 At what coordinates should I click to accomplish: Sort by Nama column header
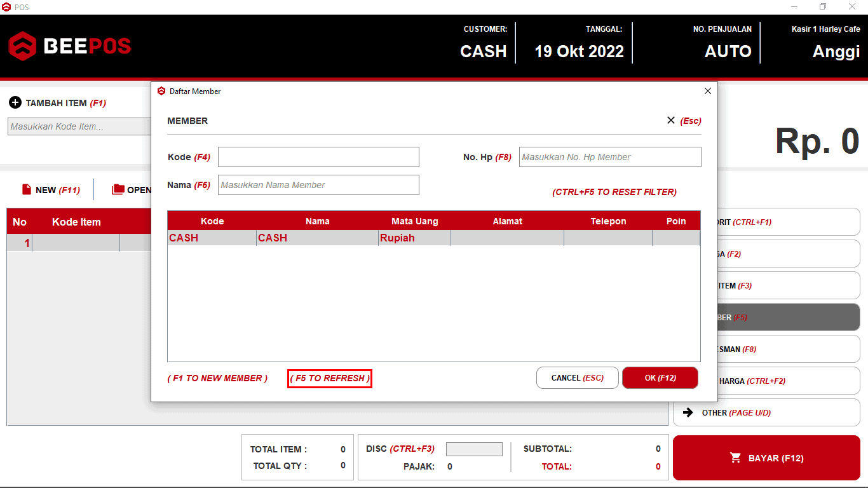(x=317, y=221)
